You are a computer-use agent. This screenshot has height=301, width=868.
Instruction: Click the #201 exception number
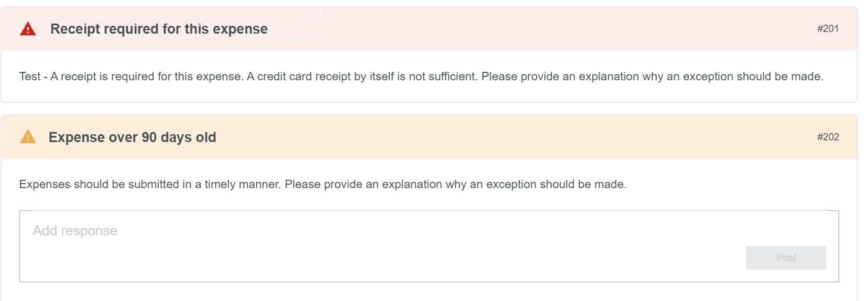point(828,29)
